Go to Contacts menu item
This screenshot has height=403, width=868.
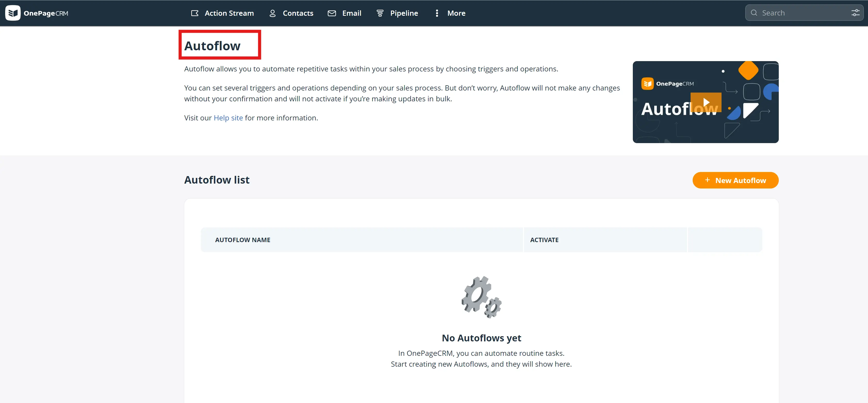click(x=298, y=13)
